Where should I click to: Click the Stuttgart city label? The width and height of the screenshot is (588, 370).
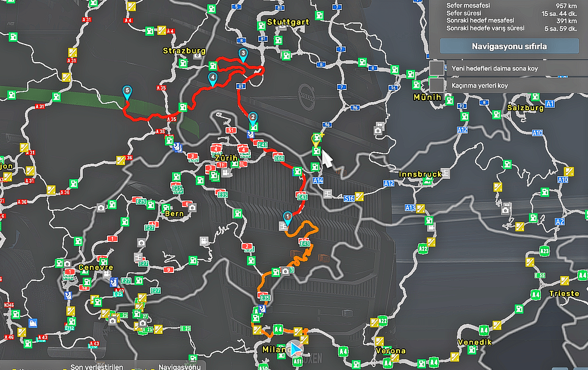[x=288, y=22]
